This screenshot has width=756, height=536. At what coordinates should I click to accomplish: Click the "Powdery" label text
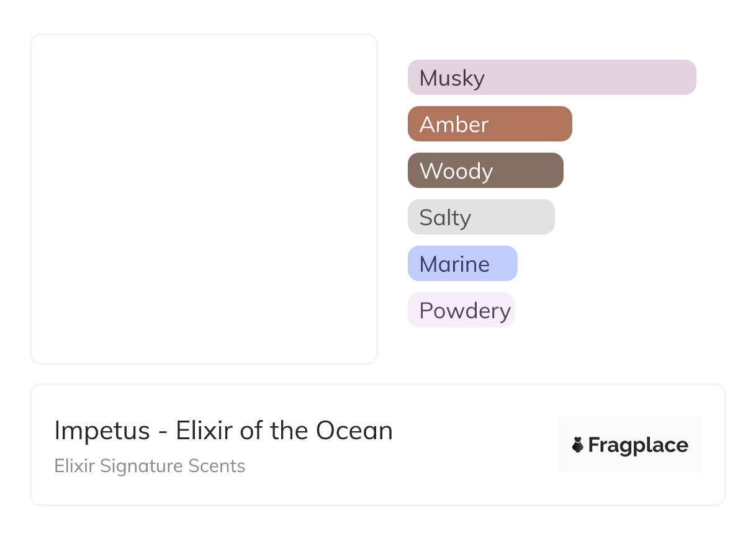465,311
